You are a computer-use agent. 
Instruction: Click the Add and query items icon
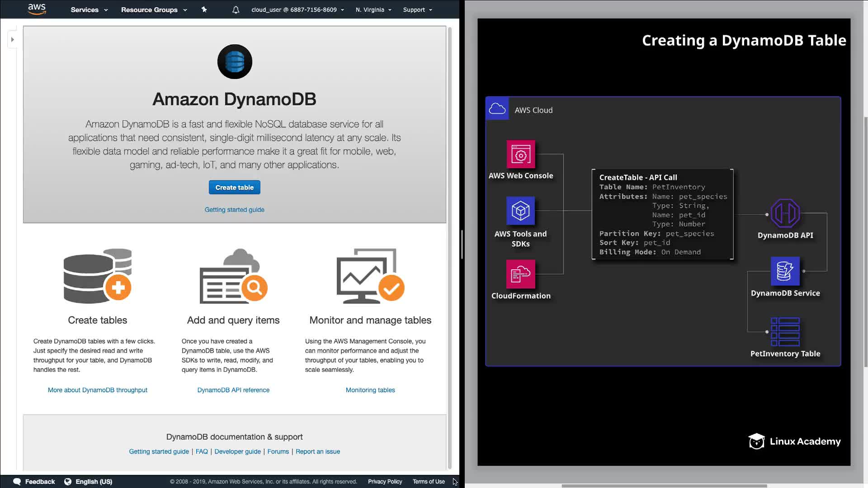tap(233, 276)
